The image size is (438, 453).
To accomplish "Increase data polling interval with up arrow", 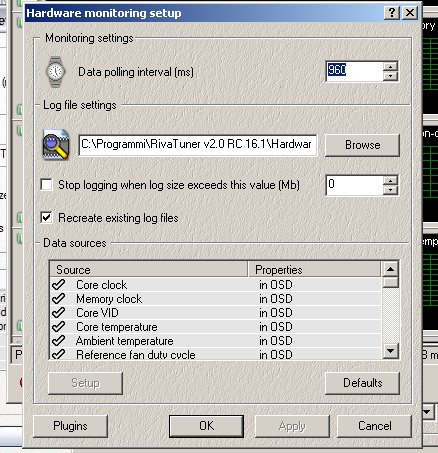I will pyautogui.click(x=390, y=67).
